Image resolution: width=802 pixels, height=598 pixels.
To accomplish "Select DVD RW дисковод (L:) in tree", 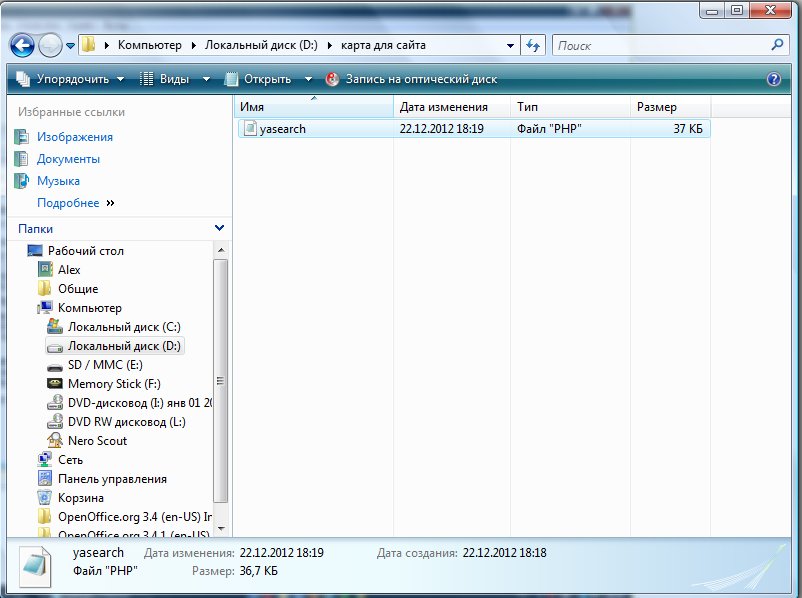I will click(x=126, y=422).
